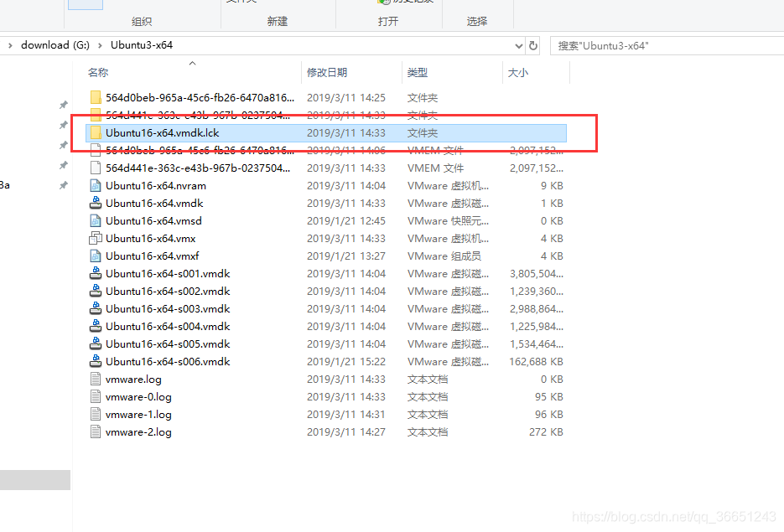This screenshot has height=532, width=784.
Task: Click the Ubuntu16-x64-s001.vmdk disk icon
Action: pyautogui.click(x=96, y=273)
